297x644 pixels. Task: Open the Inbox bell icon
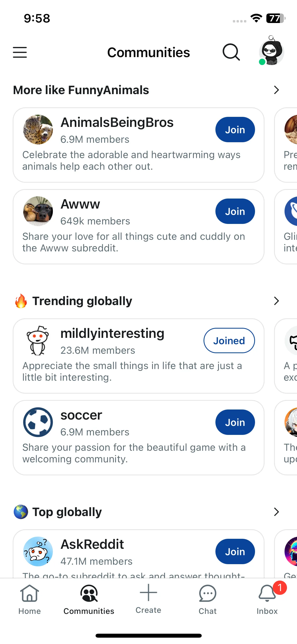pyautogui.click(x=267, y=593)
